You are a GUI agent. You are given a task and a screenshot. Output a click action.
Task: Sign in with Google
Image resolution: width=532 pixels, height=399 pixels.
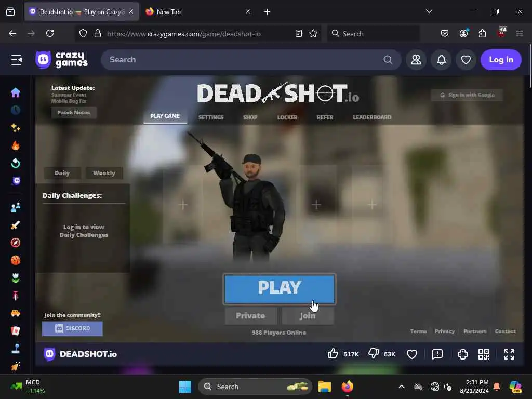click(467, 95)
